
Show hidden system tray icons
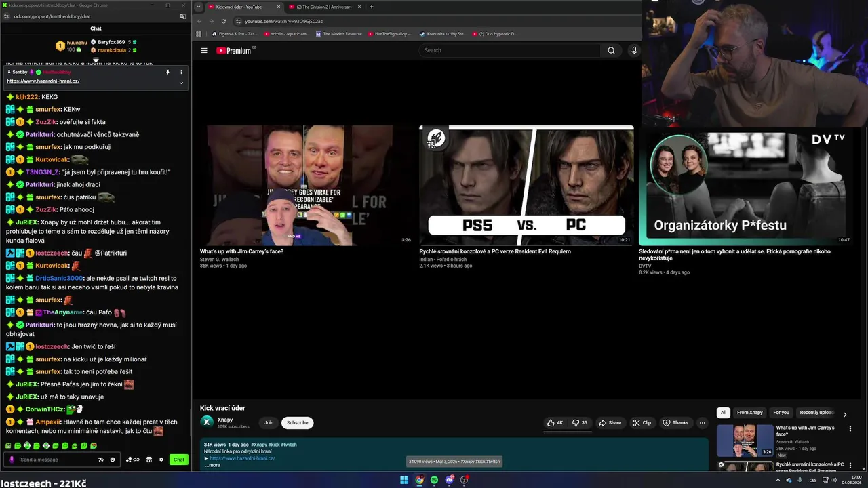click(x=778, y=480)
